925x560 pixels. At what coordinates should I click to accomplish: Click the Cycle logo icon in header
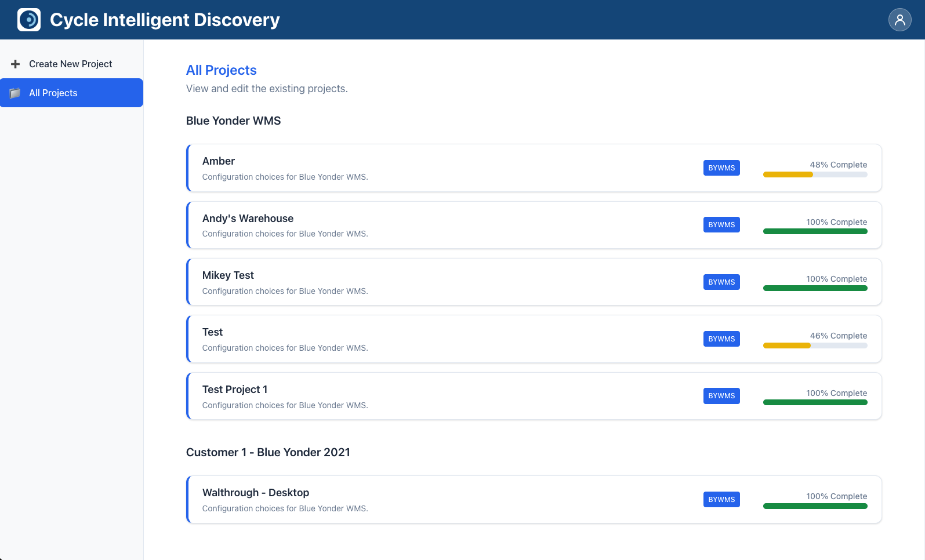tap(29, 20)
